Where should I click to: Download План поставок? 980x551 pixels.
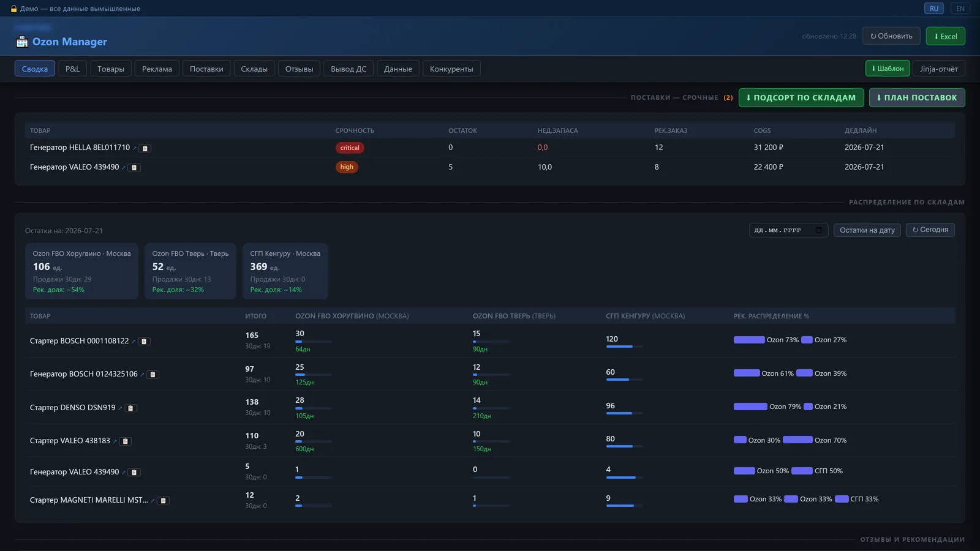click(917, 97)
